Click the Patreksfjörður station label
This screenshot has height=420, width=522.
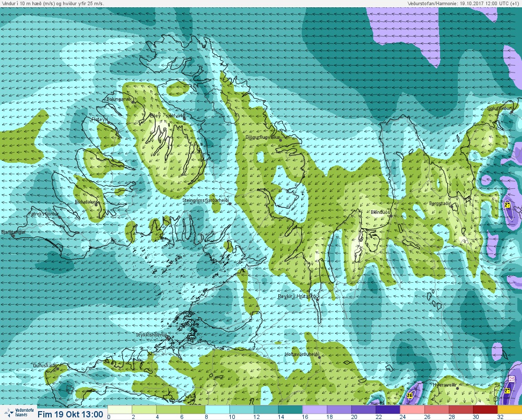click(43, 214)
